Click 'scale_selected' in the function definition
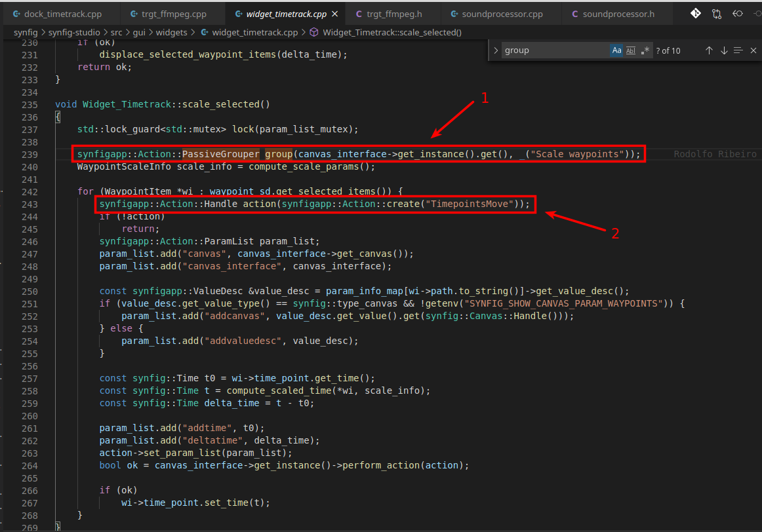The image size is (762, 532). tap(220, 104)
